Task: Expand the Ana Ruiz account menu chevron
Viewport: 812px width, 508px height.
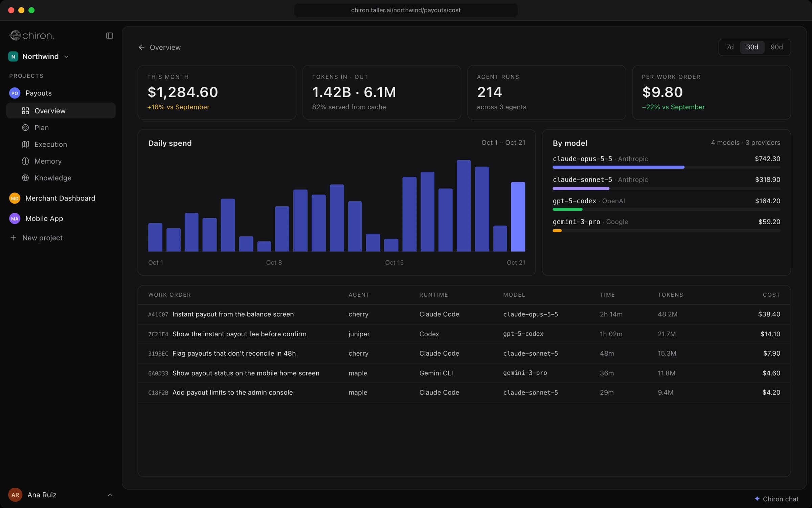Action: point(110,495)
